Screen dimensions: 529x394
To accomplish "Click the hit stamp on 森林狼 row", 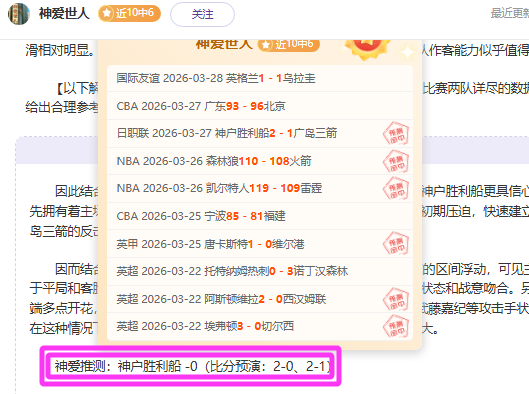I will pos(396,161).
